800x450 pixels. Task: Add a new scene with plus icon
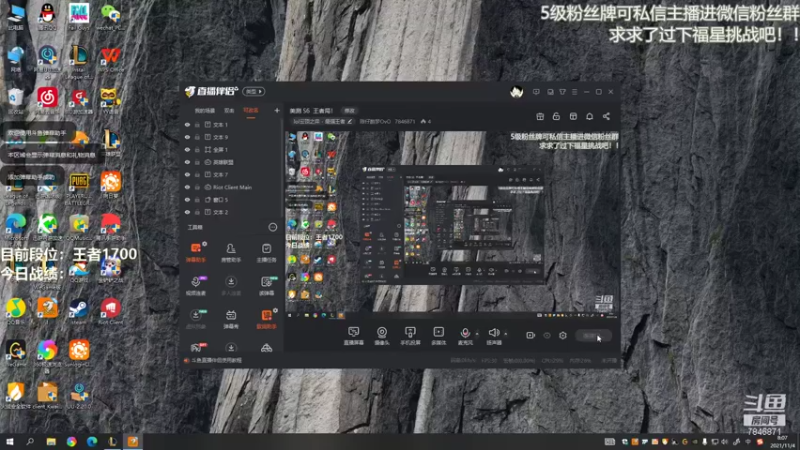coord(277,110)
